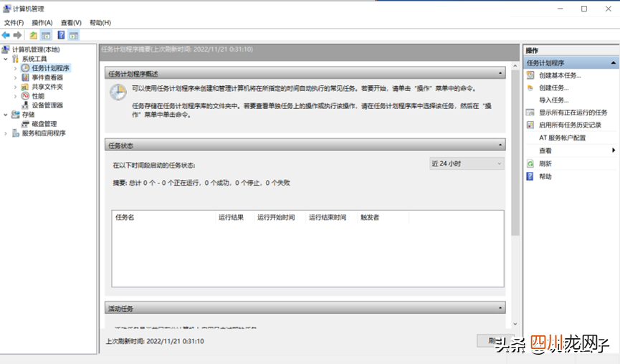Screen dimensions: 620x364
Task: Open the 近 24 小时 time range dropdown
Action: (467, 163)
